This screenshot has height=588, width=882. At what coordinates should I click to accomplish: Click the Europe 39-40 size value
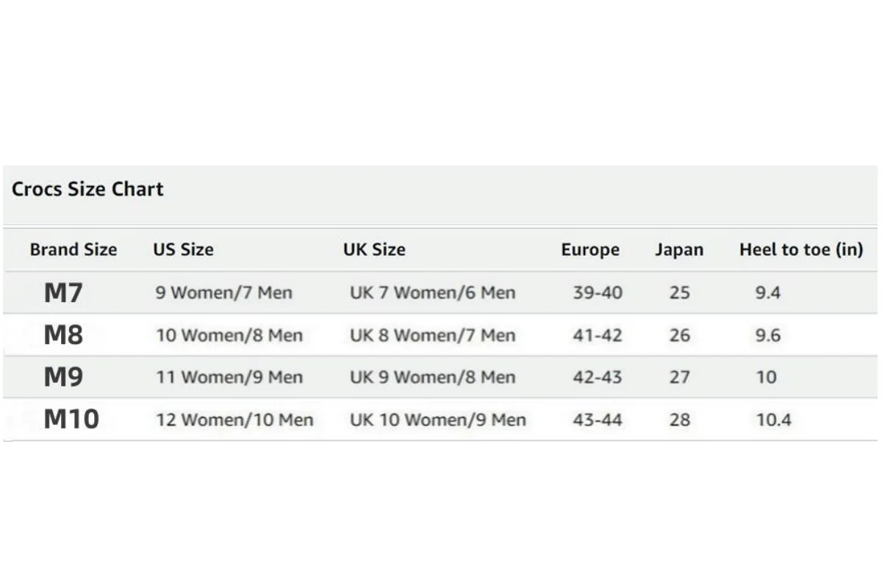[598, 293]
